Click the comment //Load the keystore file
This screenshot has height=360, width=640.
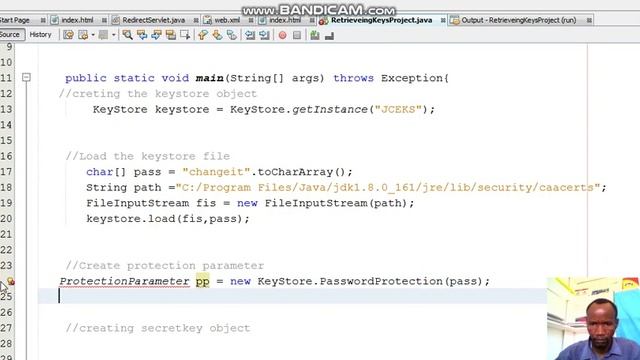147,156
